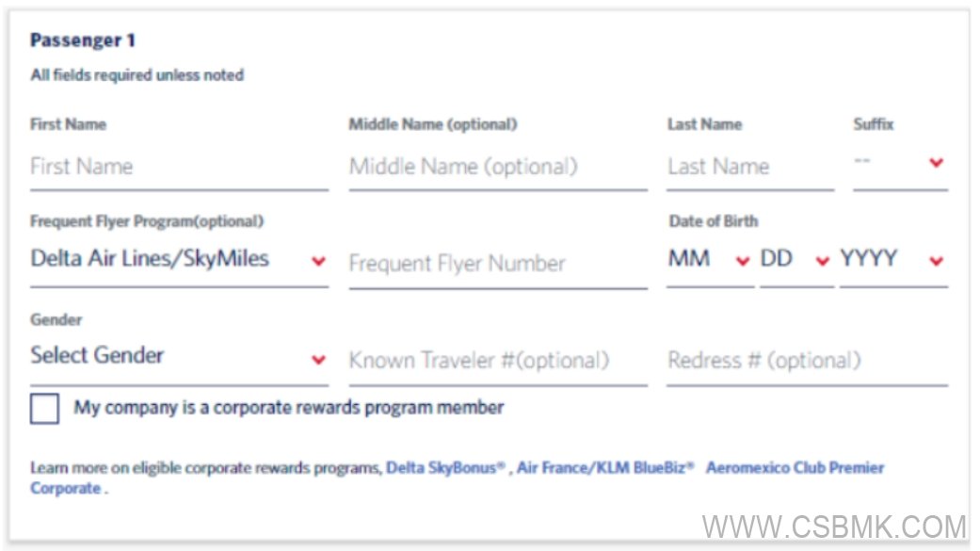
Task: Check the corporate rewards program member box
Action: coord(44,409)
